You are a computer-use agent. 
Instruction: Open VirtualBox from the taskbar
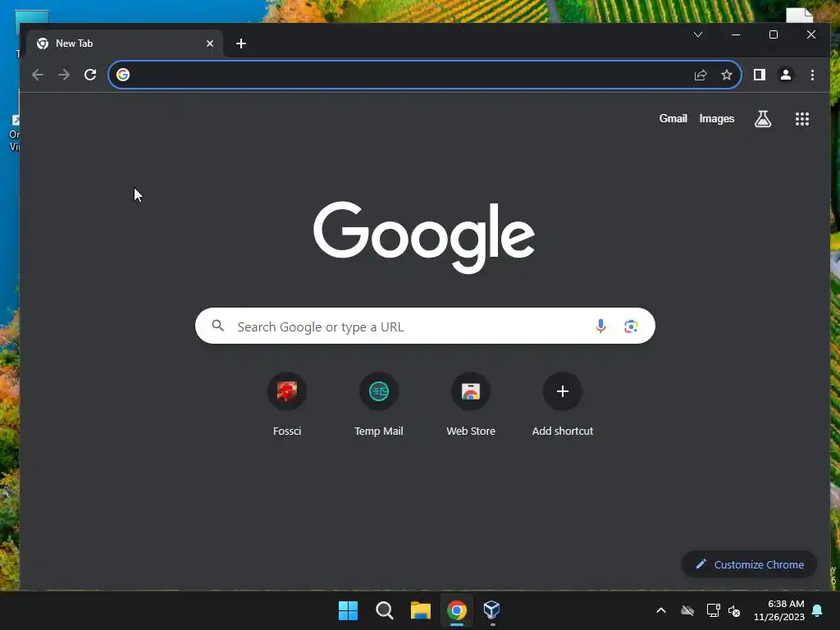(x=492, y=609)
